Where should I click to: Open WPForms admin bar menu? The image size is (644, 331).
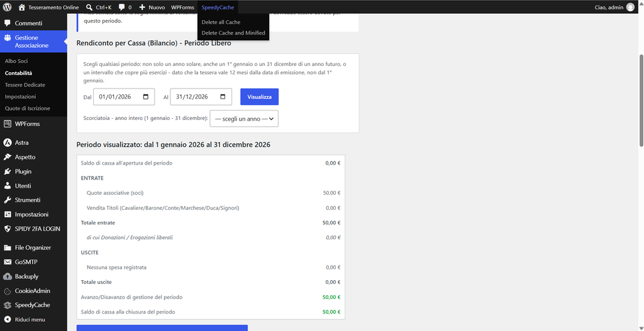[182, 7]
